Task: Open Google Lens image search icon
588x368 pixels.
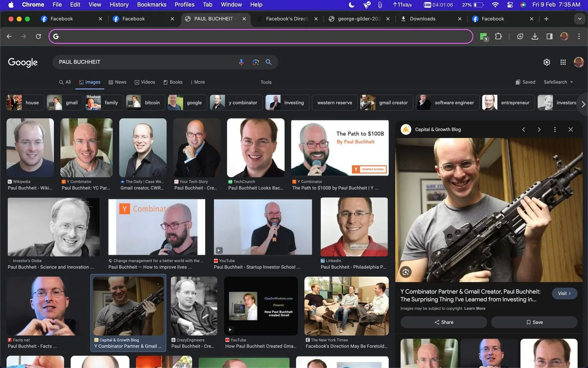Action: click(255, 62)
